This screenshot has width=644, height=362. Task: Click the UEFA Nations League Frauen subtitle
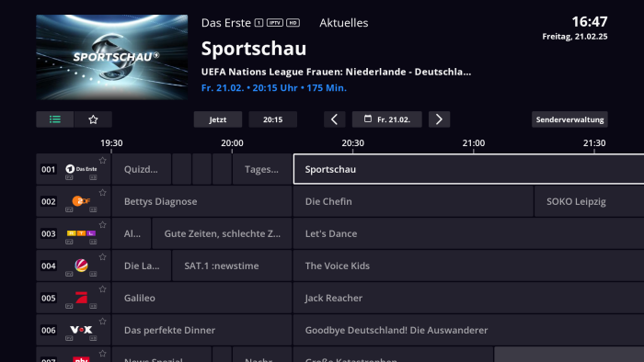click(x=336, y=72)
